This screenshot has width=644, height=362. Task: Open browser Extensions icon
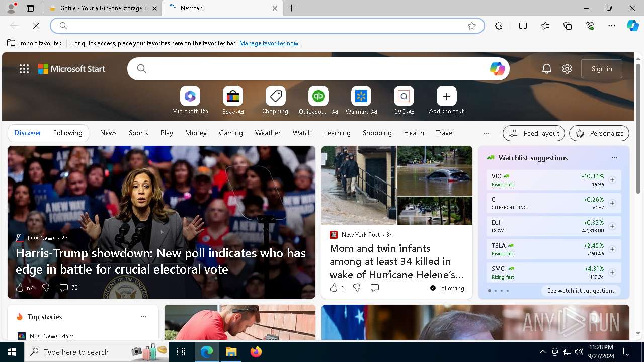[499, 26]
